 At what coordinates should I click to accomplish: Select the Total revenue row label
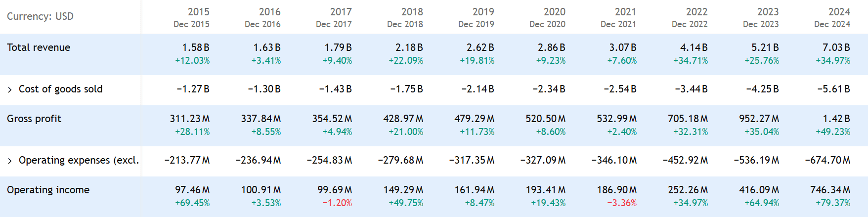[x=39, y=47]
